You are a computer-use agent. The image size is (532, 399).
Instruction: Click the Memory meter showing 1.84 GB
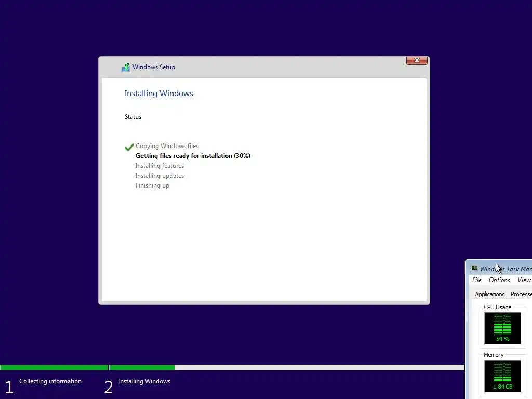coord(502,376)
